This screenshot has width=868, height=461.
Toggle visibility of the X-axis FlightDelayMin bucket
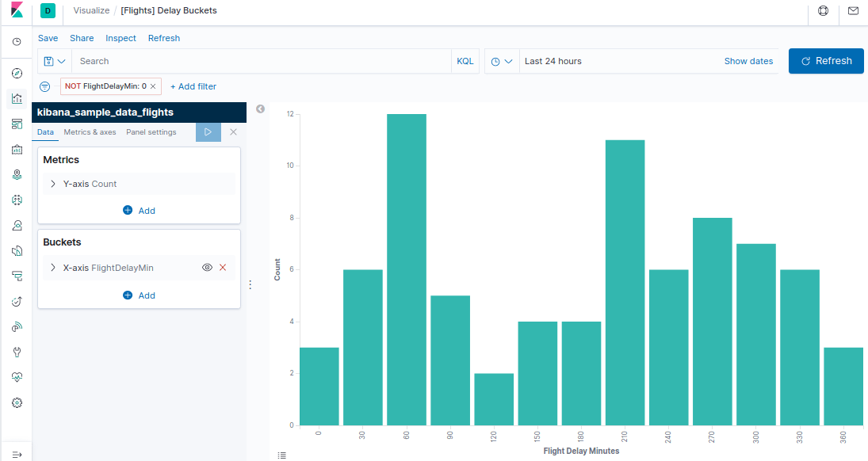click(207, 268)
